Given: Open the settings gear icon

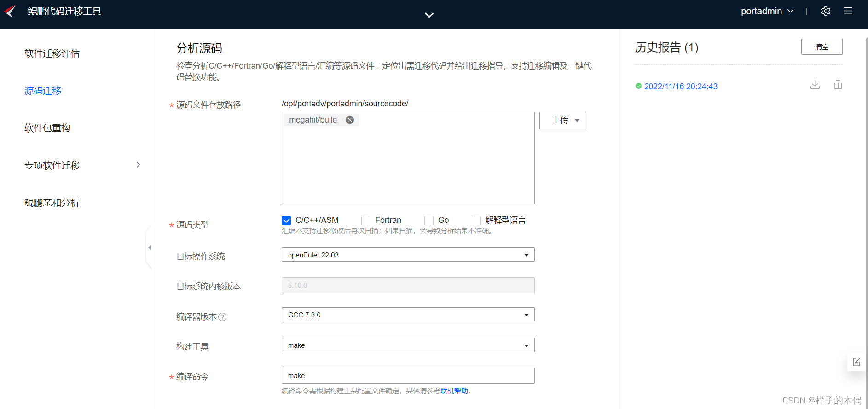Looking at the screenshot, I should tap(826, 11).
